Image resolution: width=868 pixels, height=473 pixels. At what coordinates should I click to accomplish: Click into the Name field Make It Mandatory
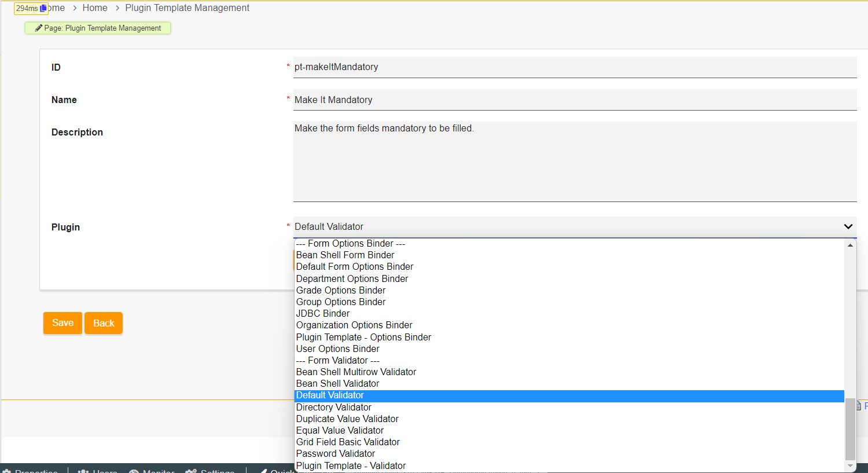click(575, 100)
